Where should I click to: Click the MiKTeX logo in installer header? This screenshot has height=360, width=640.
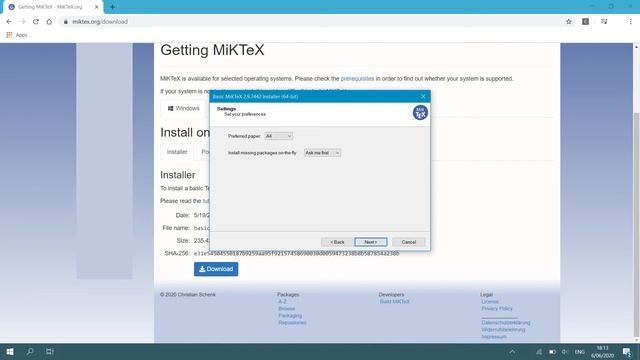click(x=420, y=113)
